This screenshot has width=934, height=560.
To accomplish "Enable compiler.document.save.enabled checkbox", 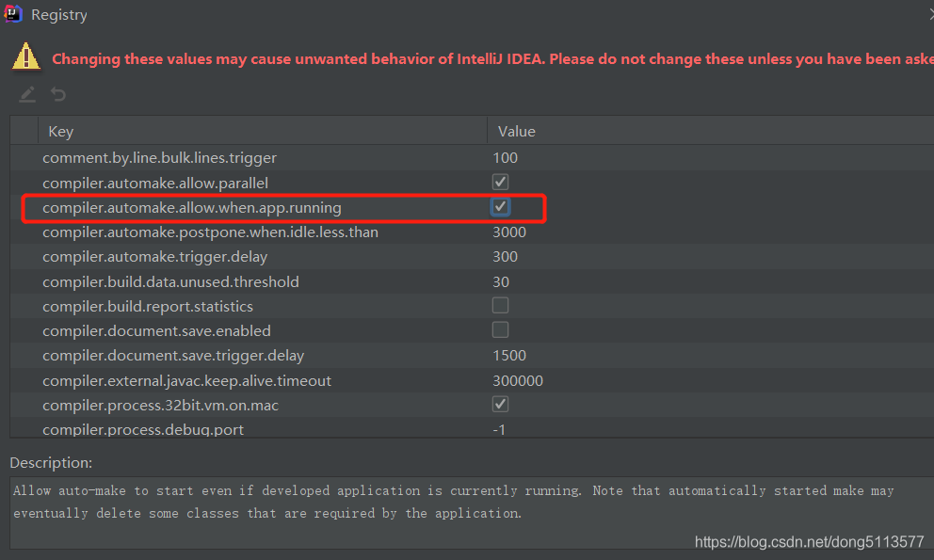I will (501, 330).
